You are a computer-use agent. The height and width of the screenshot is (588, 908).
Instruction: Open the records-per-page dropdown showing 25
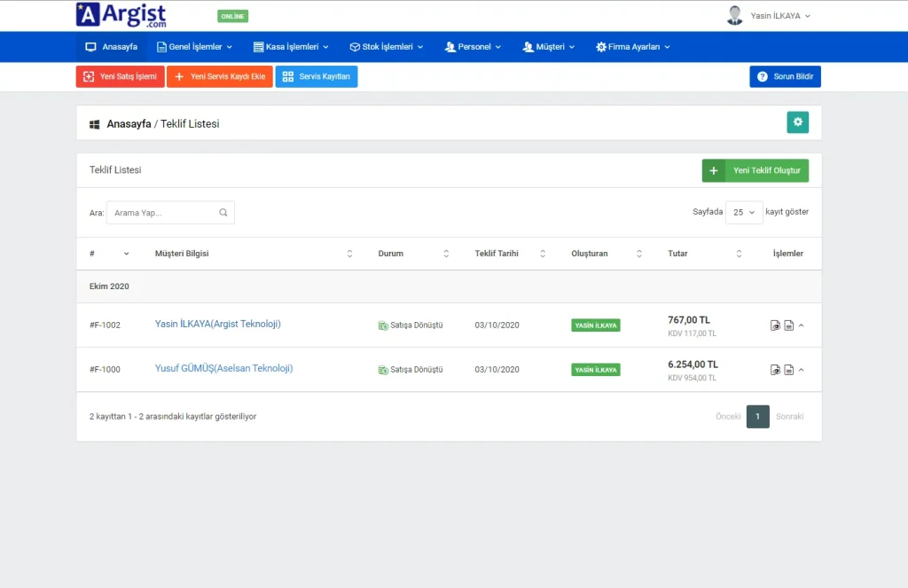[743, 213]
